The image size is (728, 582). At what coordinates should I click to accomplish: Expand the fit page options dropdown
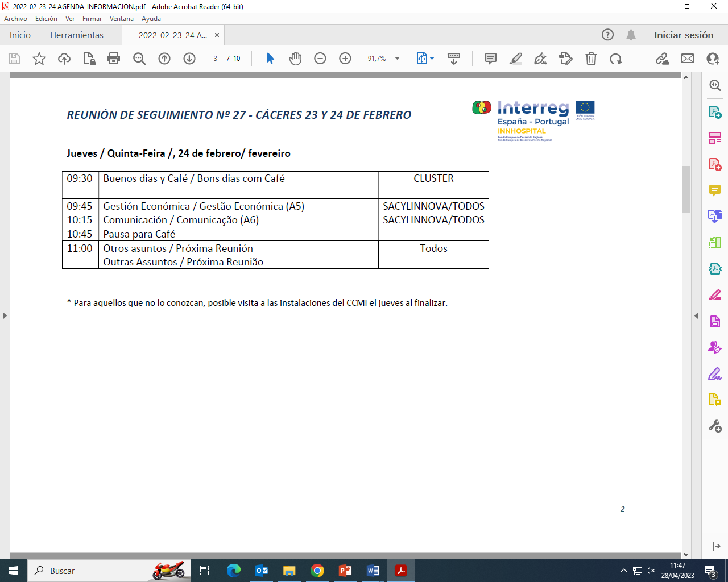coord(432,59)
